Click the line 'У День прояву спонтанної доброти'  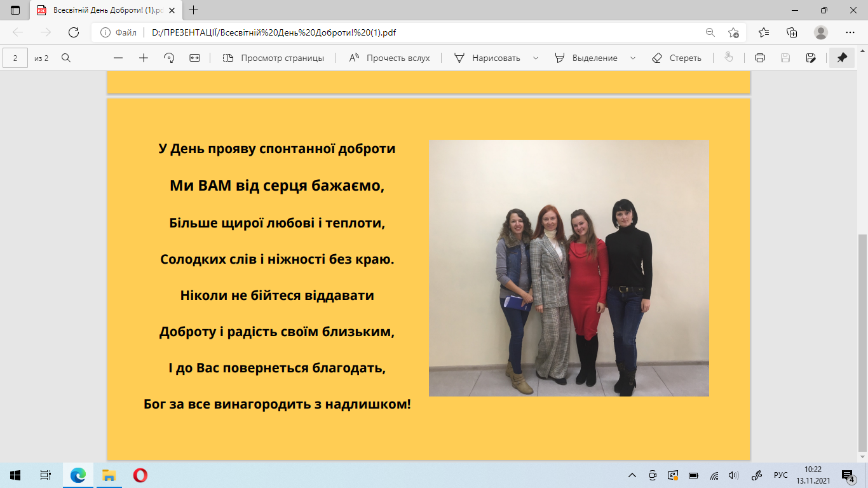(277, 149)
